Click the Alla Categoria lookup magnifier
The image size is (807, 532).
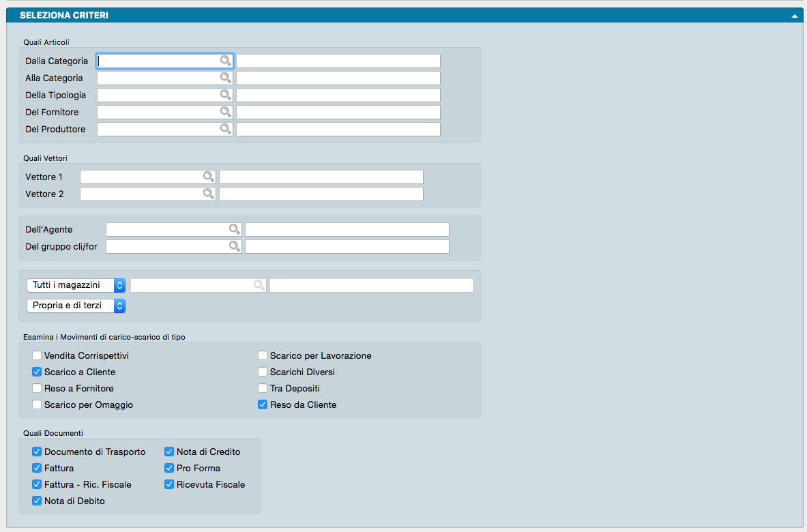point(225,78)
